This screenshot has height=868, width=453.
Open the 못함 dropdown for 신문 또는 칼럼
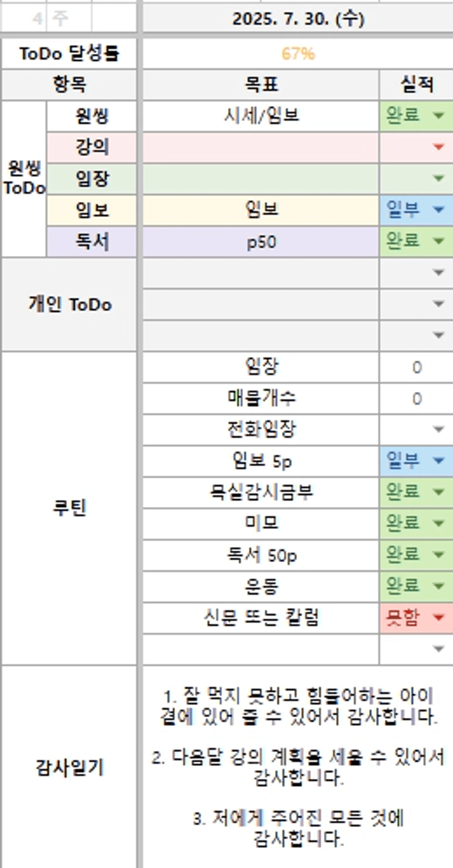(438, 618)
